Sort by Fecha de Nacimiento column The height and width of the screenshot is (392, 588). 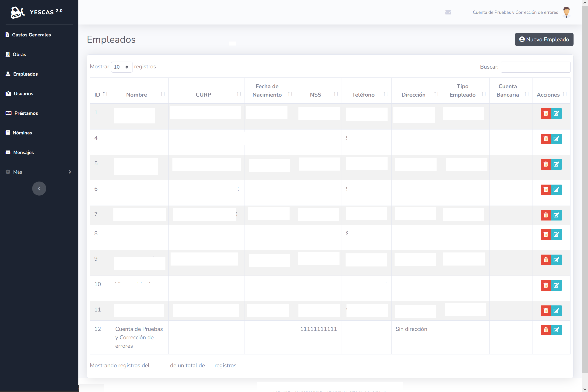pos(270,91)
